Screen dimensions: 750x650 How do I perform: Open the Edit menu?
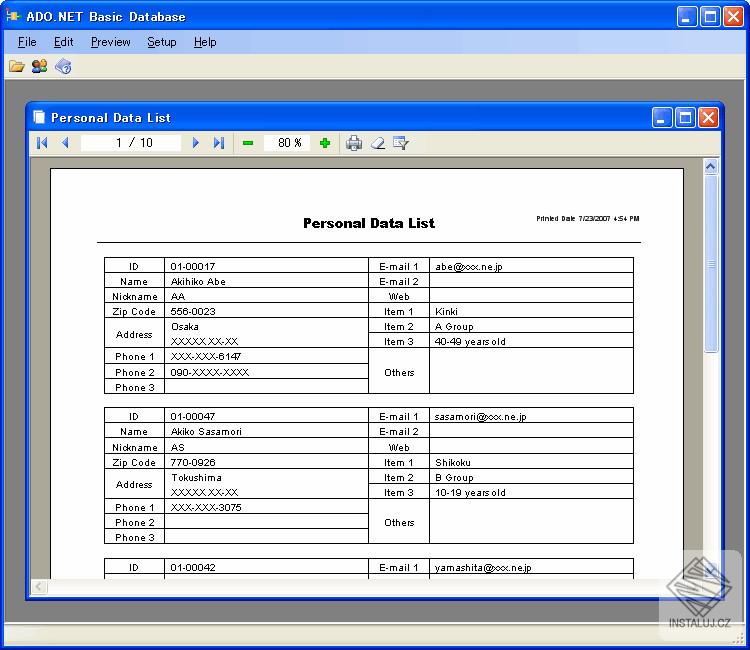click(x=64, y=42)
